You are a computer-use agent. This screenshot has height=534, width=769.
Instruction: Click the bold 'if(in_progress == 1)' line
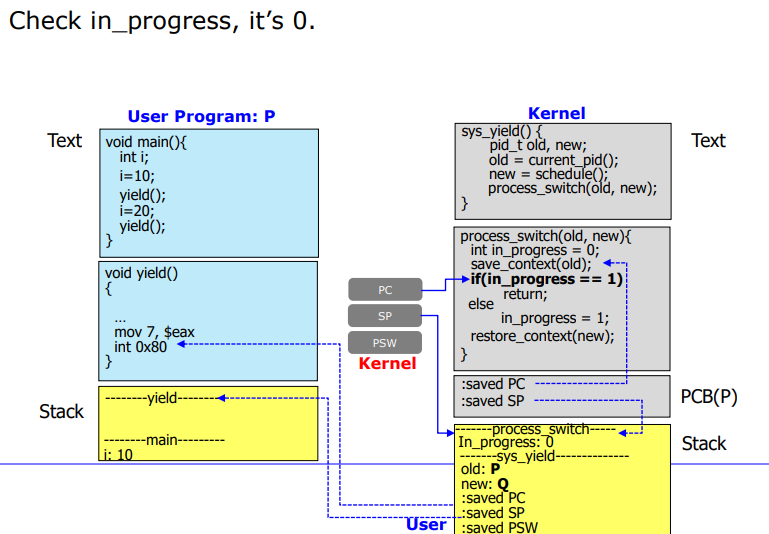coord(546,279)
